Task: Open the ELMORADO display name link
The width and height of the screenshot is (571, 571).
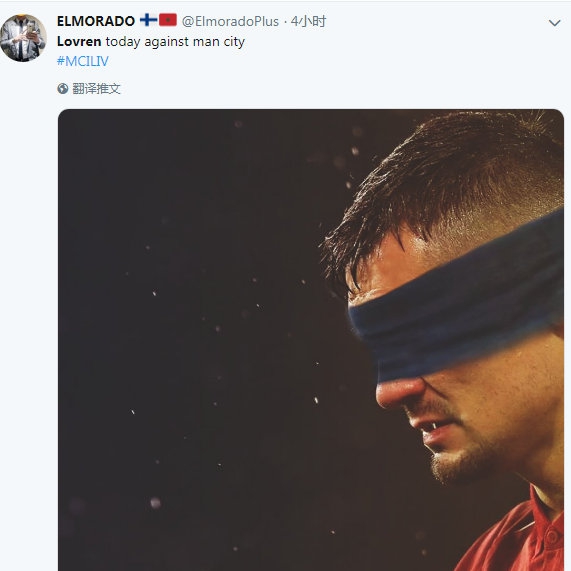Action: coord(96,21)
